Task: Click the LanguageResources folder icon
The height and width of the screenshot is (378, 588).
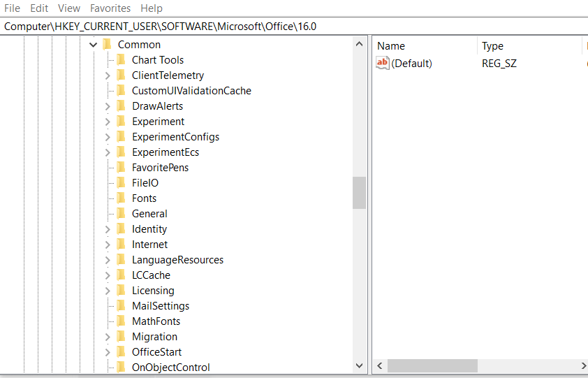Action: [121, 260]
